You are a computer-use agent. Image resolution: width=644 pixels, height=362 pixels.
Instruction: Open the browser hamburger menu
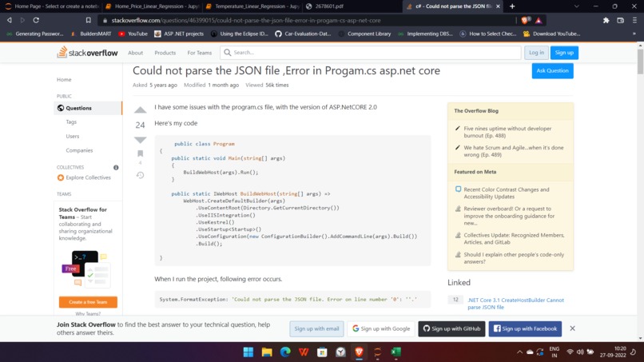[x=634, y=20]
